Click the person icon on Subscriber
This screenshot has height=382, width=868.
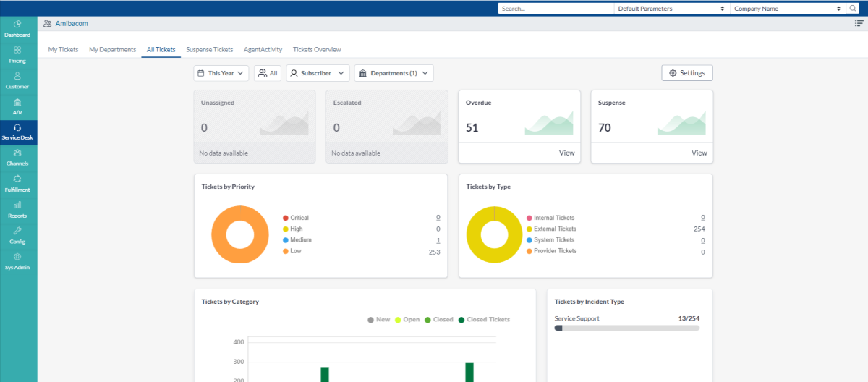[x=294, y=73]
